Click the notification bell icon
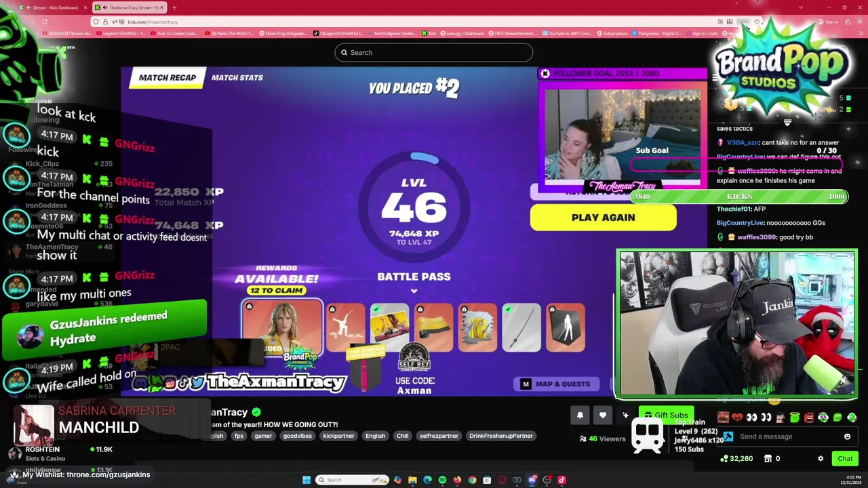This screenshot has height=488, width=868. pyautogui.click(x=580, y=415)
